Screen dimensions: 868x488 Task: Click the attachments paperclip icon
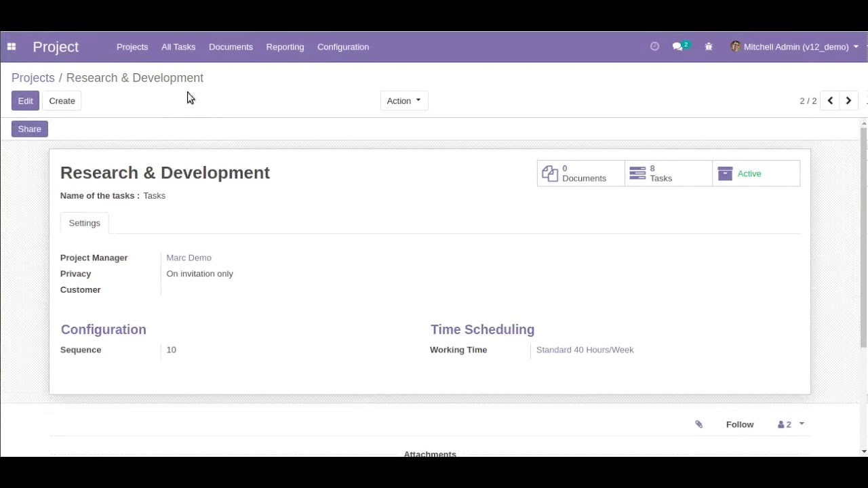click(699, 424)
